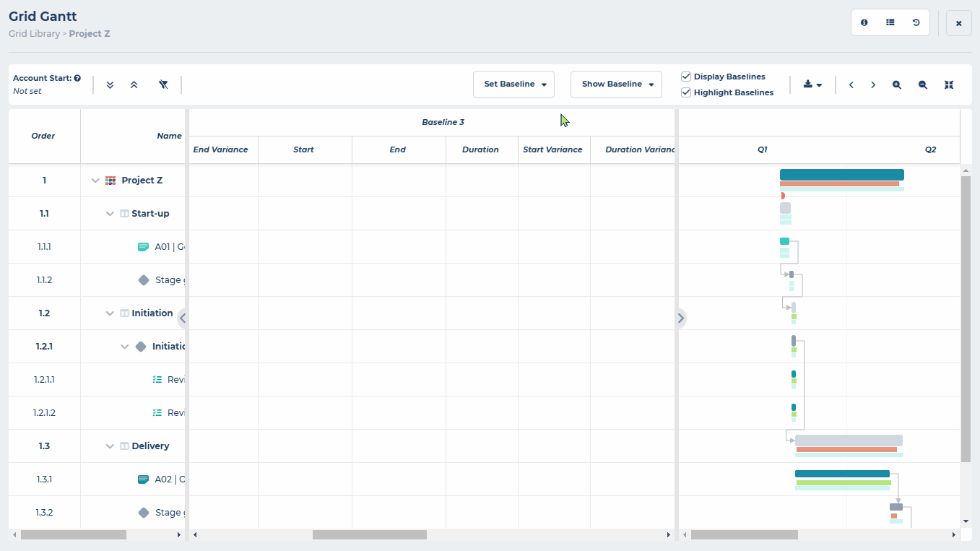Zoom out of the Gantt timeline
The image size is (980, 551).
coord(922,84)
